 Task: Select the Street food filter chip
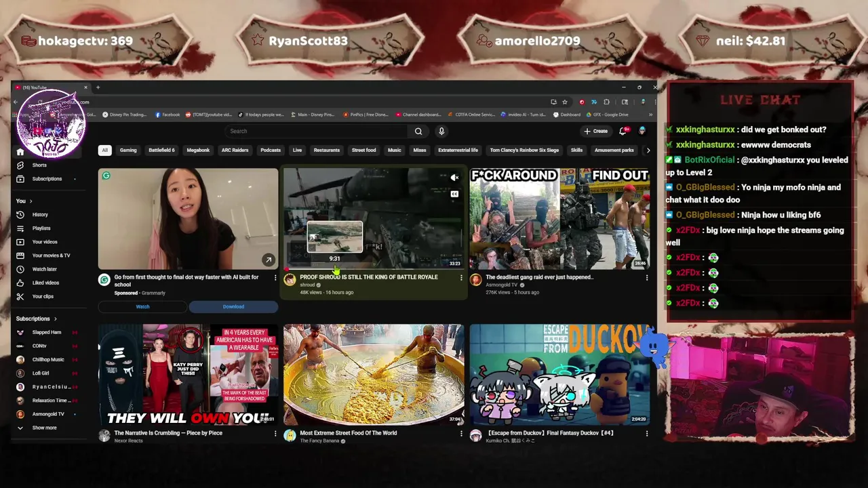[363, 150]
